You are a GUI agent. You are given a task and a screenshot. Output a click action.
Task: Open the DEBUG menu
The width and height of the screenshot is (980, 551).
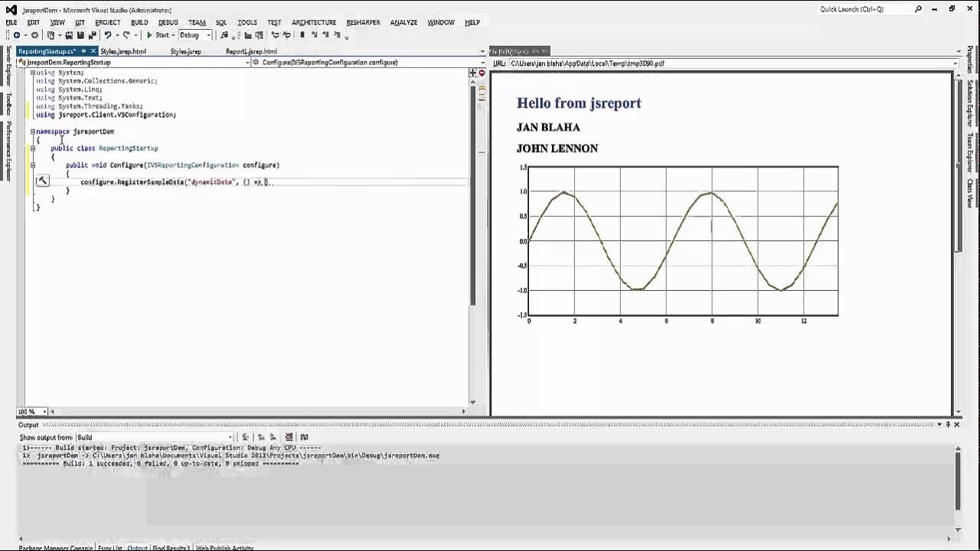click(168, 23)
